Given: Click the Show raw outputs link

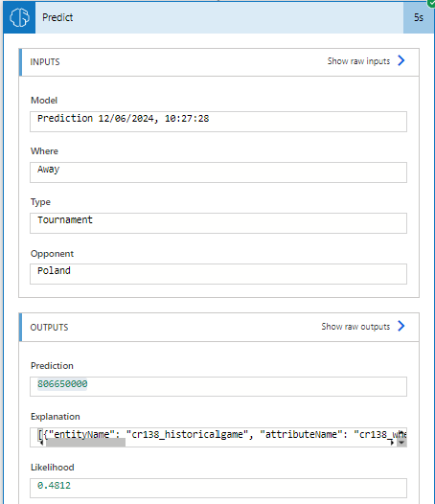Looking at the screenshot, I should click(355, 327).
